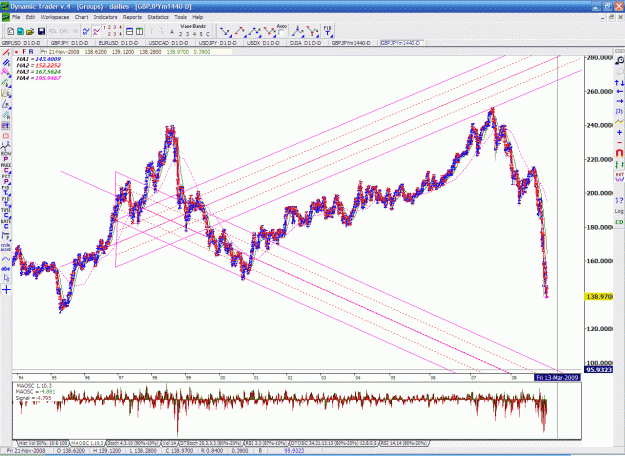Click the magnifier zoom icon
The image size is (625, 456).
[x=619, y=61]
